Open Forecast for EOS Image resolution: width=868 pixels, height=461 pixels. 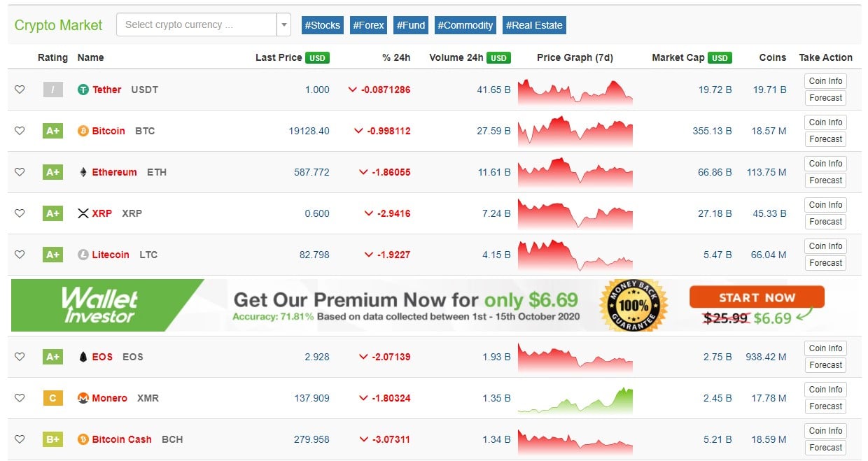tap(825, 365)
